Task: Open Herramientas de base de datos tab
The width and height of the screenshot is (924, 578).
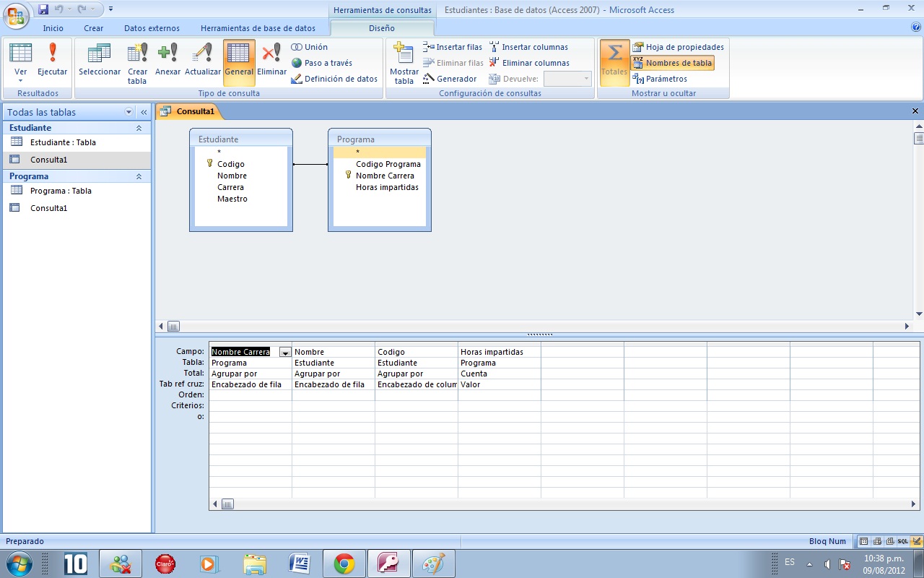Action: [x=258, y=28]
